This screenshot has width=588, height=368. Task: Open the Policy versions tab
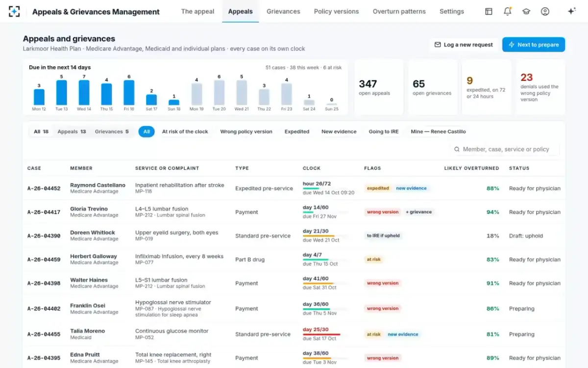click(336, 11)
